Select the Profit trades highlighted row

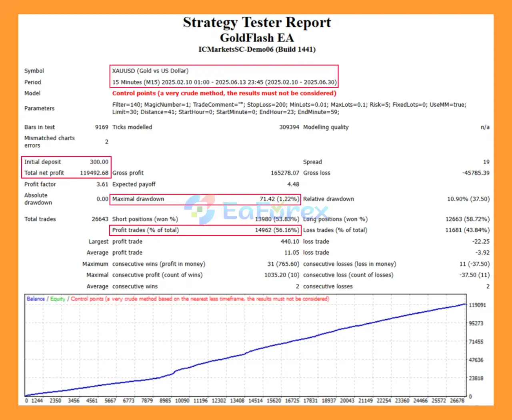click(x=205, y=230)
